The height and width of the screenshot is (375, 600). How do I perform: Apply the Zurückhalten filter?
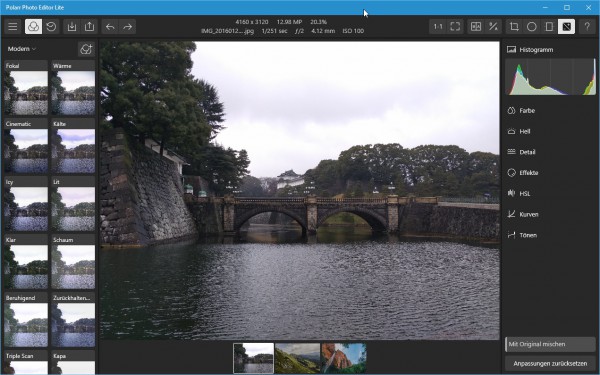73,321
